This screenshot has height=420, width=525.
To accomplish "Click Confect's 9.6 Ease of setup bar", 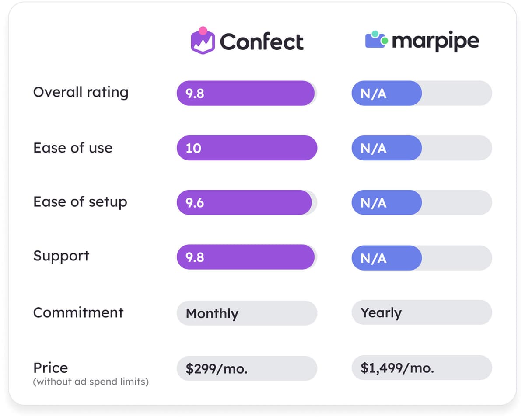I will pyautogui.click(x=244, y=203).
